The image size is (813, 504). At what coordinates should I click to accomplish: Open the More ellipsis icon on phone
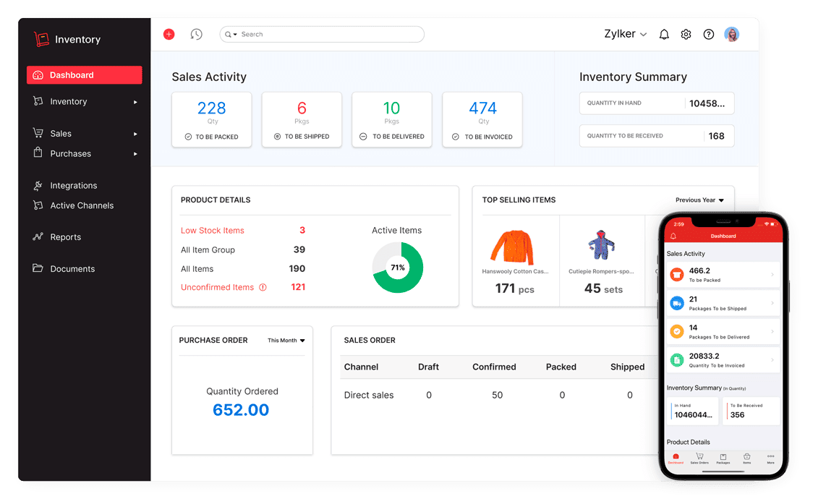click(770, 458)
